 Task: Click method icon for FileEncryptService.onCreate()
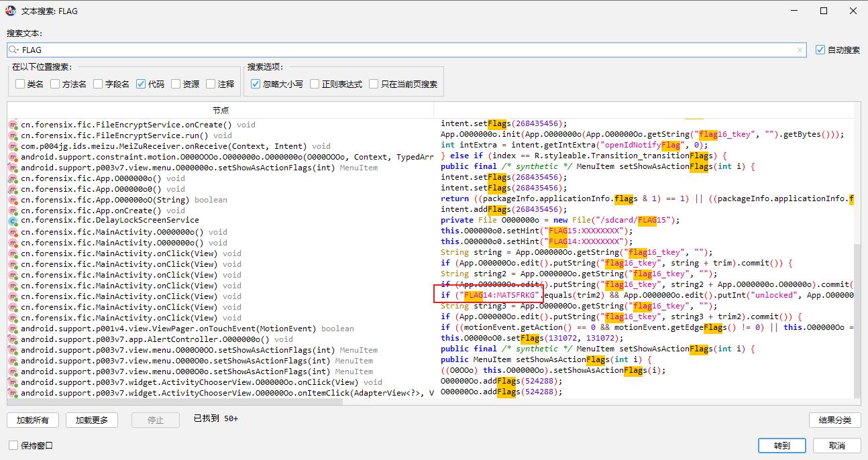point(13,125)
